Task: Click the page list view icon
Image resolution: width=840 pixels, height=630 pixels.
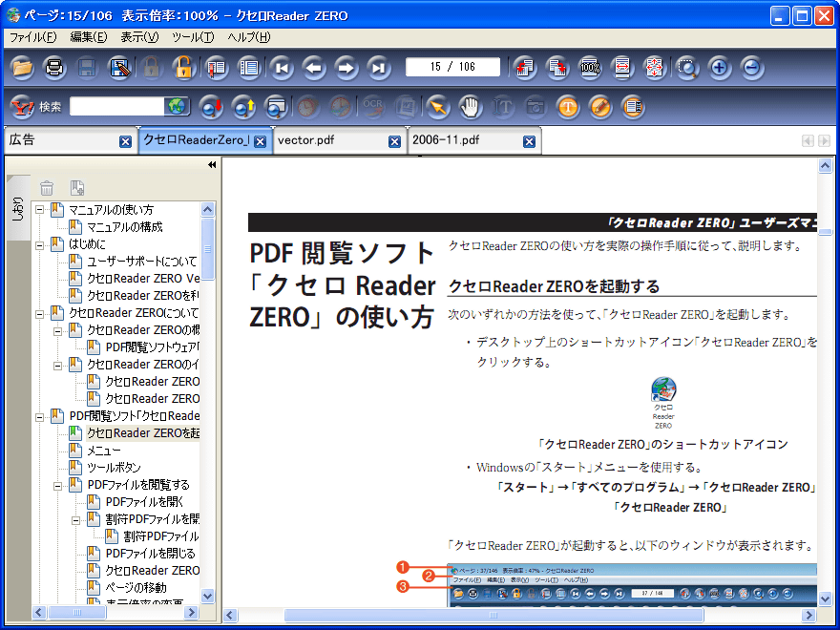Action: pos(249,68)
